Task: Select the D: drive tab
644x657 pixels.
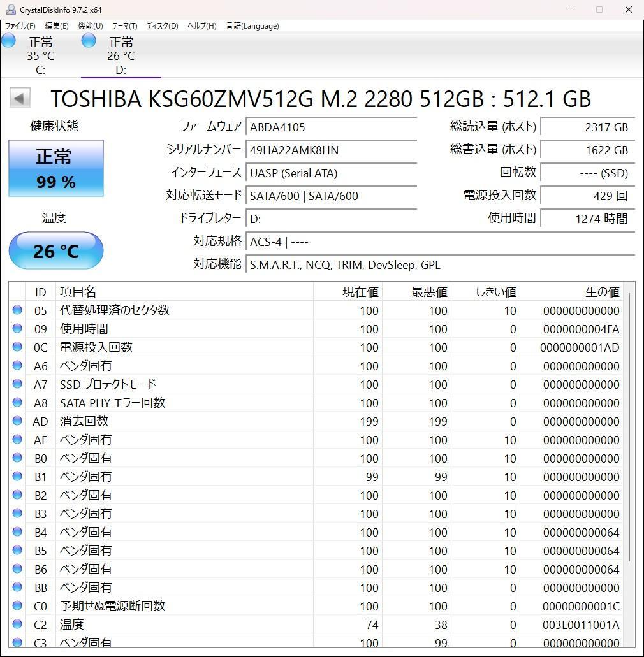Action: click(121, 55)
